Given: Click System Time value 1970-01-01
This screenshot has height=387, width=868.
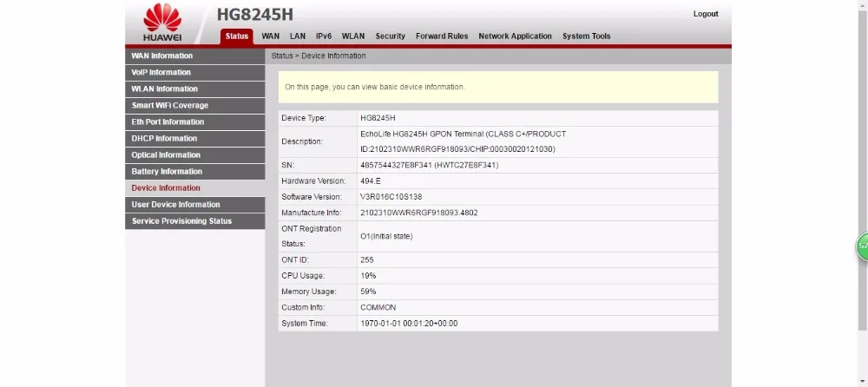Looking at the screenshot, I should (409, 324).
